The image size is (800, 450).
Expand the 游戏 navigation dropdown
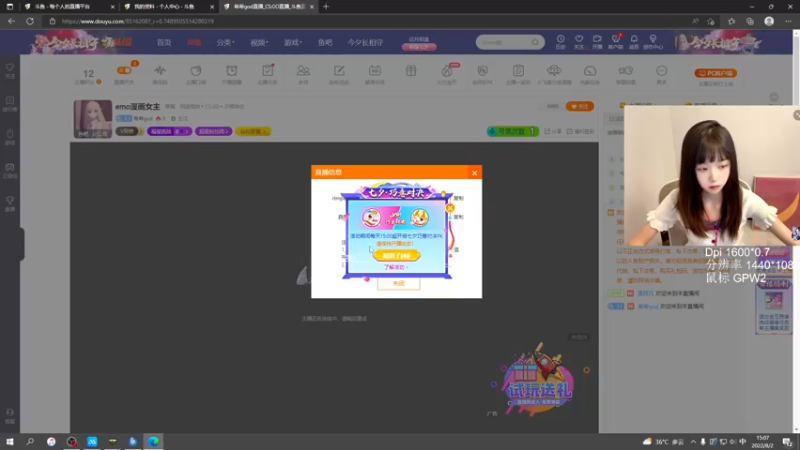pos(292,42)
